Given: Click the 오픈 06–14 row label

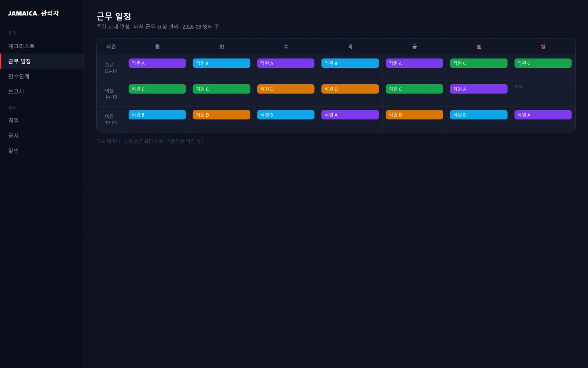Looking at the screenshot, I should (111, 68).
